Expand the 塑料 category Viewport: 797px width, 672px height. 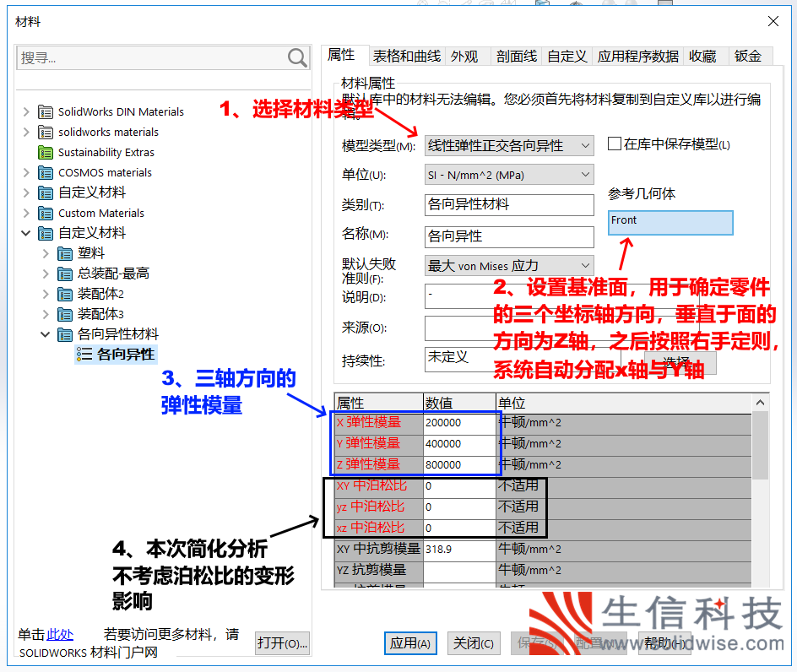pyautogui.click(x=46, y=253)
